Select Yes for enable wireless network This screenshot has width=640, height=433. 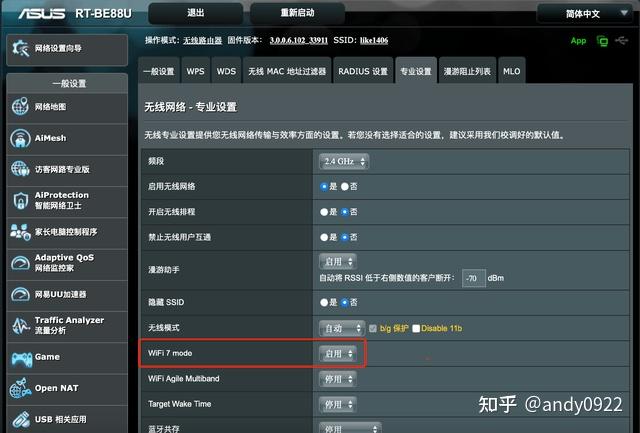[324, 187]
